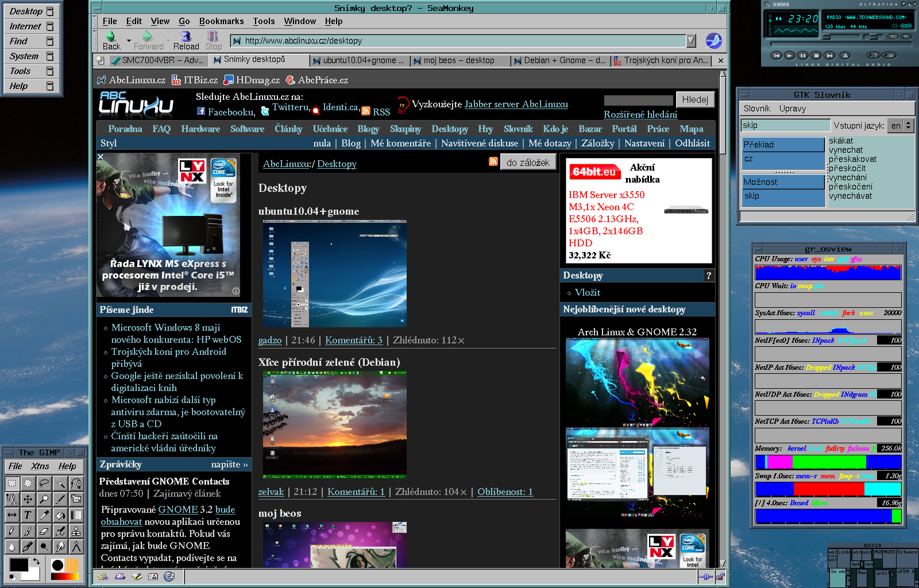Image resolution: width=919 pixels, height=588 pixels.
Task: Select GIMP gradient blend tool
Action: point(76,515)
